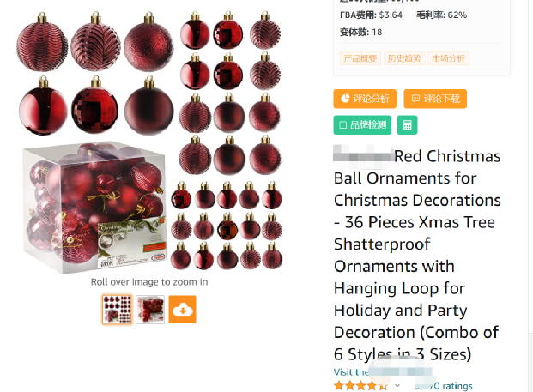This screenshot has height=392, width=533.
Task: Click the FBA费用 $3.64 value
Action: [391, 15]
